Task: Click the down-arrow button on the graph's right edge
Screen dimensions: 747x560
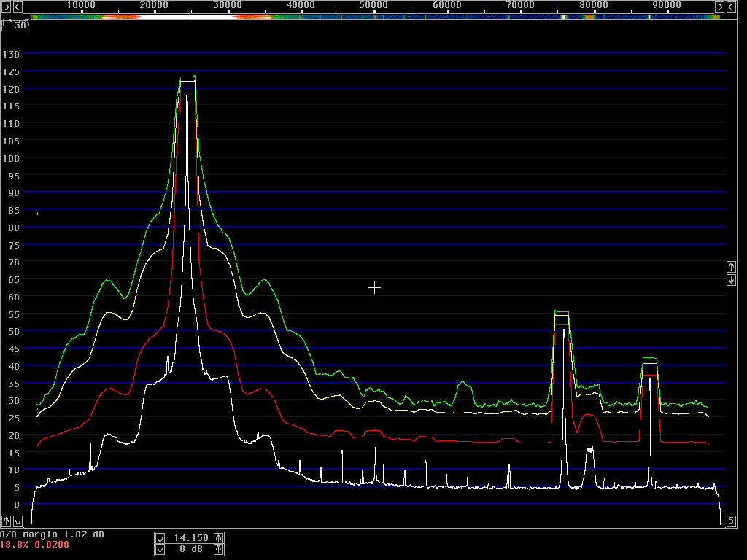Action: [x=731, y=279]
